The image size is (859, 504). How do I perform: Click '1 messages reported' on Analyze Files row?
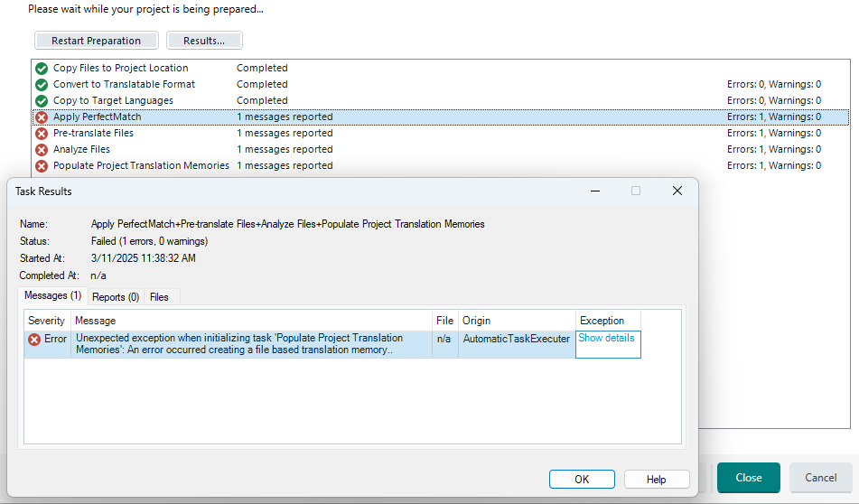click(x=285, y=149)
